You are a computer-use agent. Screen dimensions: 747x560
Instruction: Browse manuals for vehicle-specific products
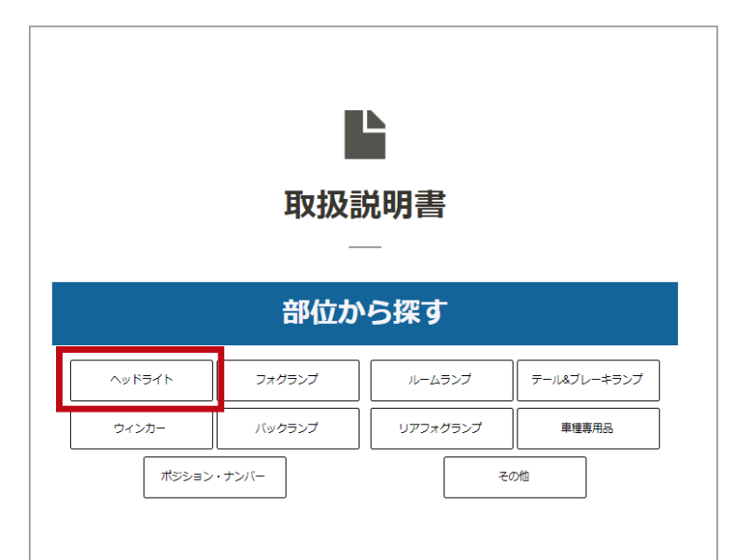click(x=587, y=428)
